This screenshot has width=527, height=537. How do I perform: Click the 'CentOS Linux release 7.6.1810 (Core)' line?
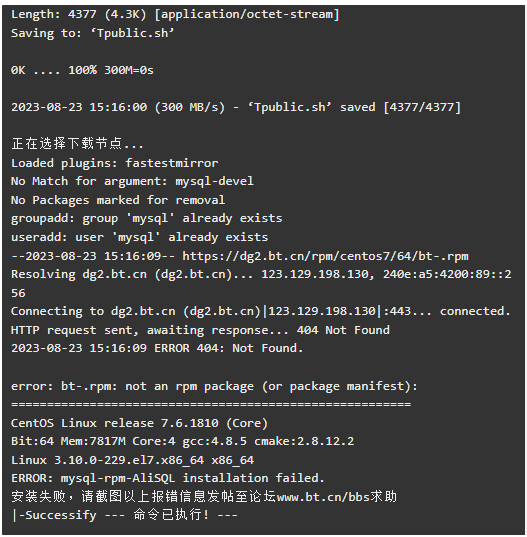click(x=139, y=423)
